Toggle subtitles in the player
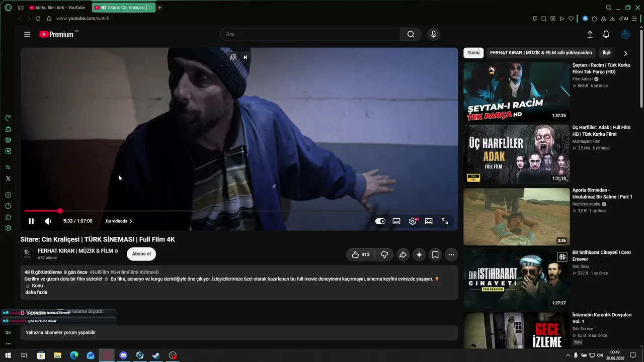 396,221
